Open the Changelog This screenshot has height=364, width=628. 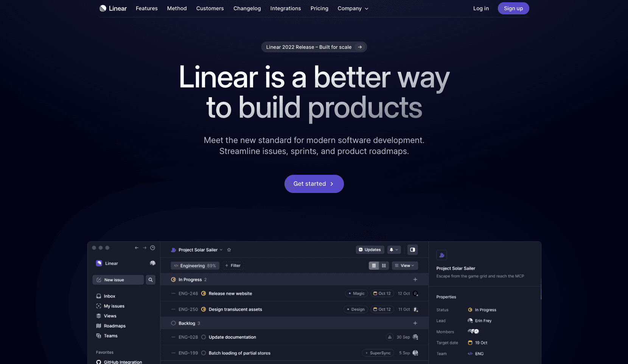click(x=247, y=8)
